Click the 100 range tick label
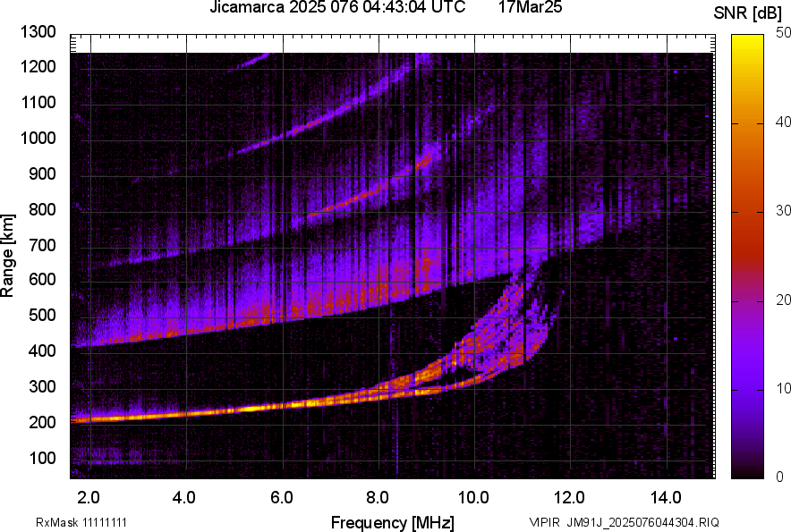This screenshot has width=791, height=532. [42, 458]
